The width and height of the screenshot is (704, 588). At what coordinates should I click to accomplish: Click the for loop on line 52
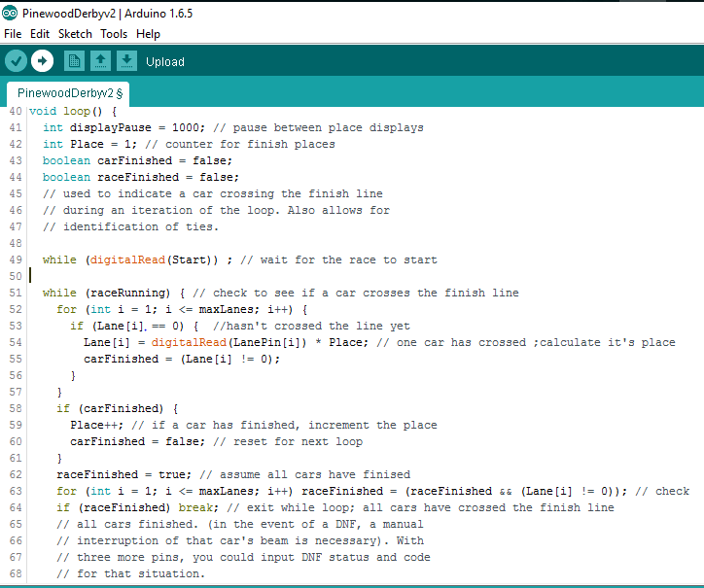(x=182, y=310)
